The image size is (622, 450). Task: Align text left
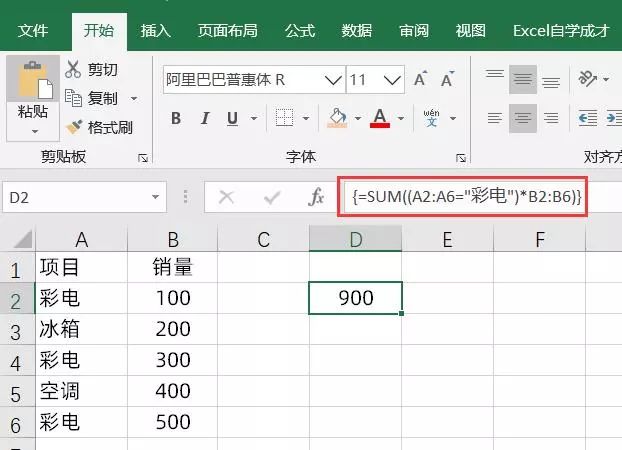coord(495,118)
